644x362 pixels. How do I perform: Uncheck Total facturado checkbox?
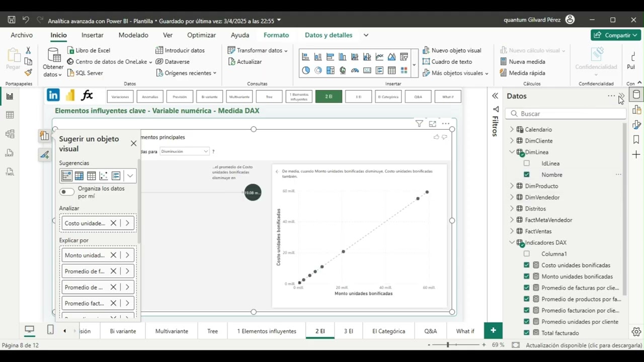pyautogui.click(x=527, y=333)
